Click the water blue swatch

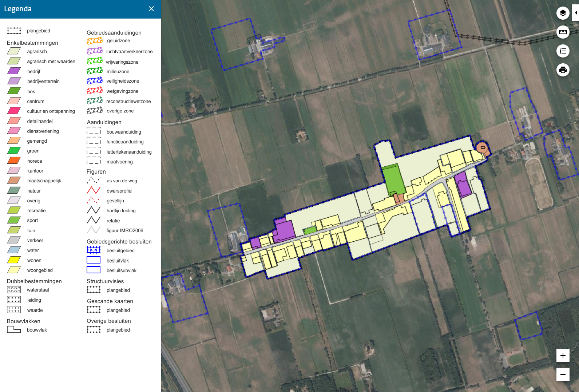[x=14, y=250]
